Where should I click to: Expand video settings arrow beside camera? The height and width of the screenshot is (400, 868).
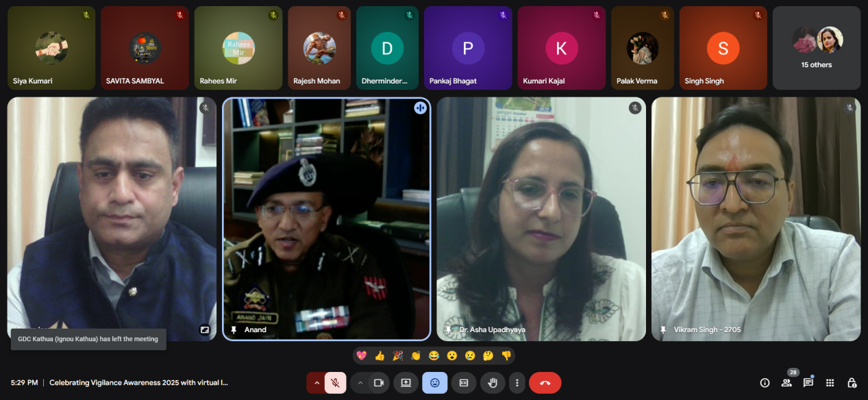coord(360,383)
